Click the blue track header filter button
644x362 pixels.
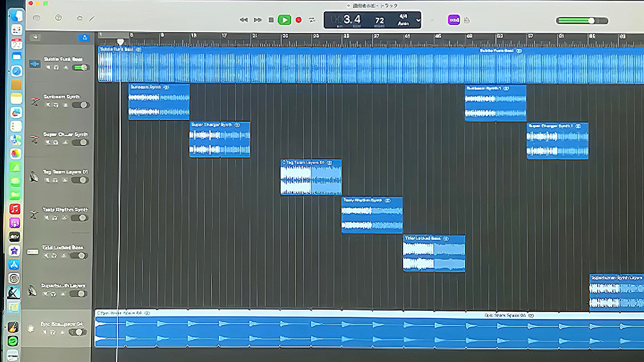point(84,38)
